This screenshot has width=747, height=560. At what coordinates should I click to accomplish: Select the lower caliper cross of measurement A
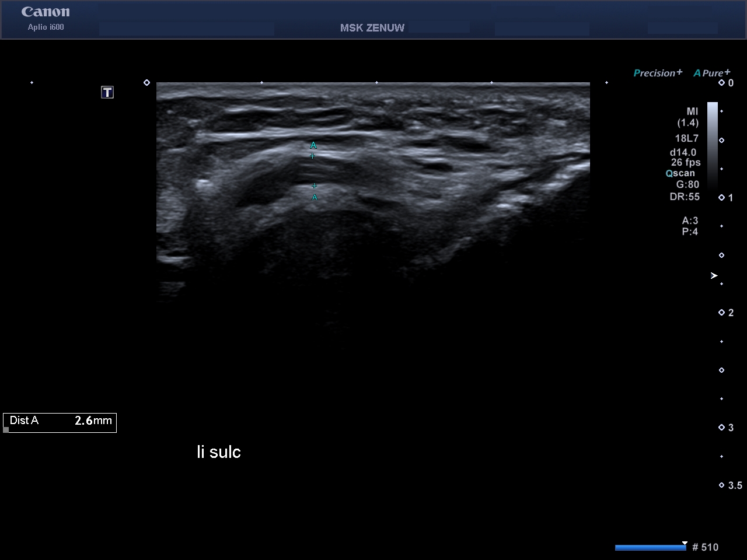pos(315,186)
